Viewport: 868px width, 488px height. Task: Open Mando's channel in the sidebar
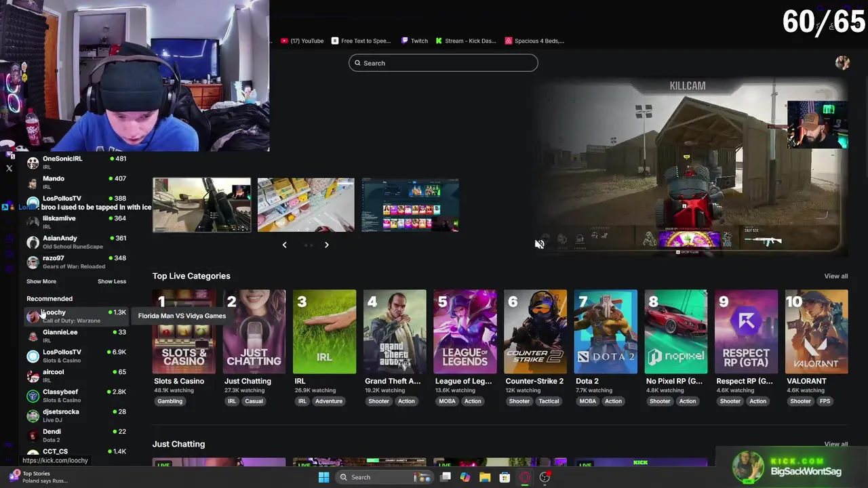(76, 182)
